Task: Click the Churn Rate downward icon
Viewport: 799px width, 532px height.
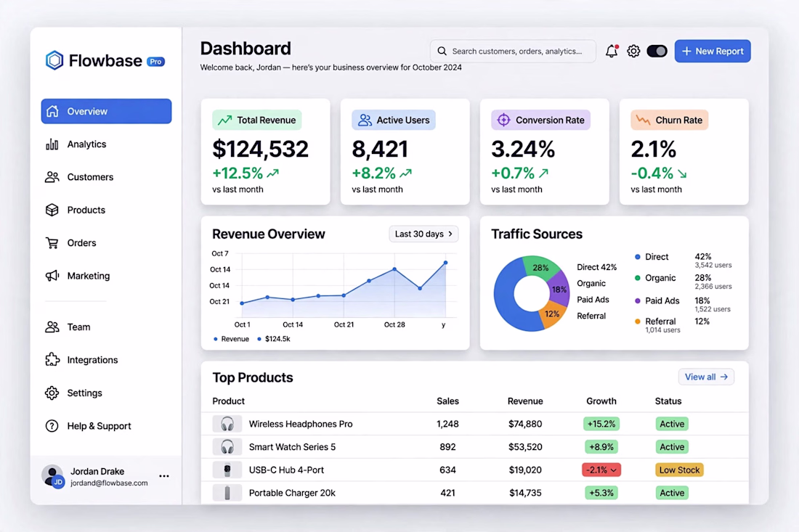Action: 643,120
